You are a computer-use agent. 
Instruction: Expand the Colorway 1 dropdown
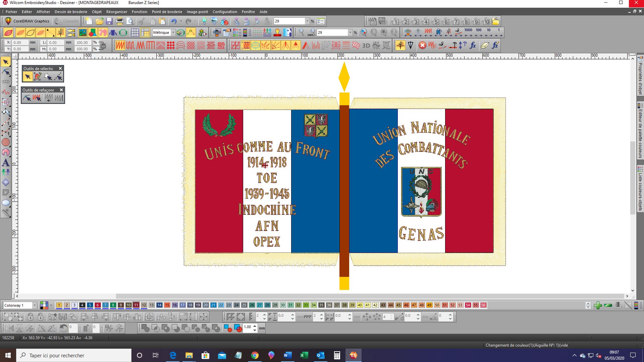tap(34, 305)
